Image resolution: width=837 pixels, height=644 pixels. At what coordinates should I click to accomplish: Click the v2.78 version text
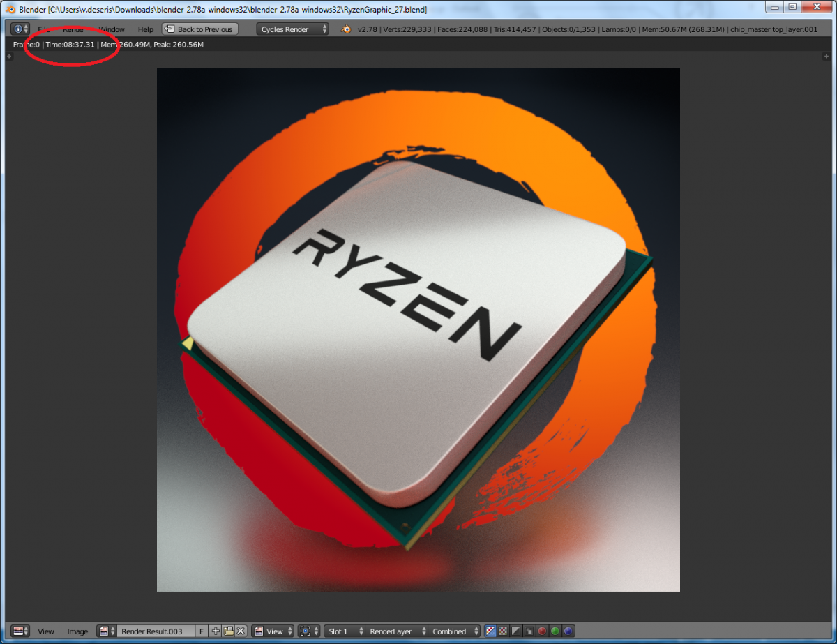pos(367,29)
